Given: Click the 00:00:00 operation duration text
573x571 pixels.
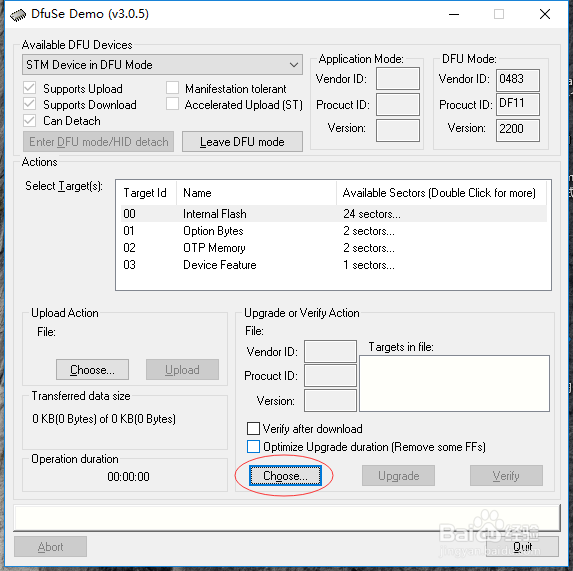Looking at the screenshot, I should [x=128, y=476].
